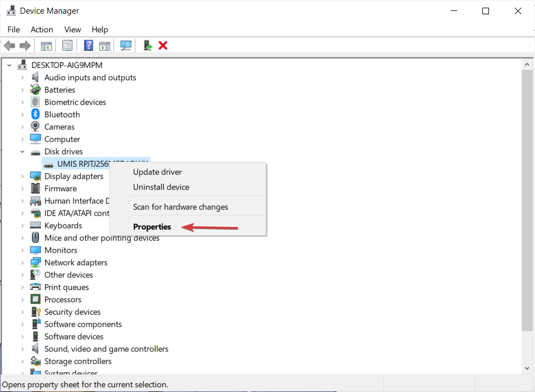Click the Update device driver toolbar icon
Image resolution: width=535 pixels, height=392 pixels.
click(148, 46)
